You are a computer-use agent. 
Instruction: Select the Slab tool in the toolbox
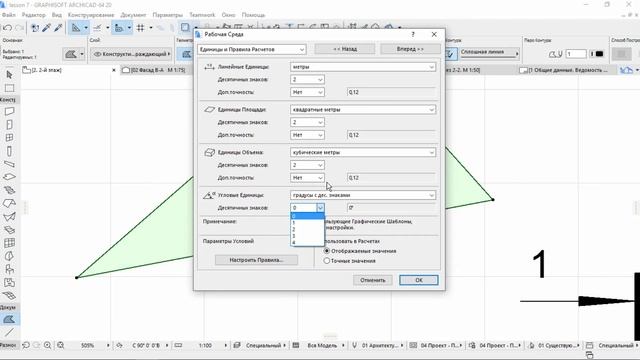[9, 177]
